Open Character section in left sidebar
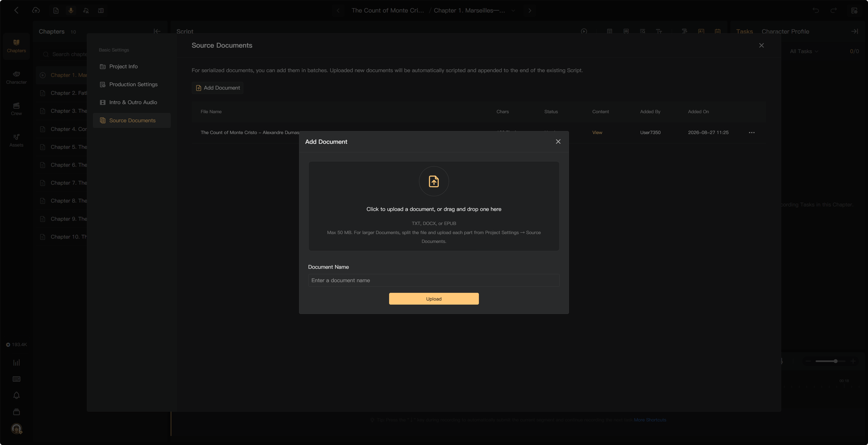 tap(16, 78)
